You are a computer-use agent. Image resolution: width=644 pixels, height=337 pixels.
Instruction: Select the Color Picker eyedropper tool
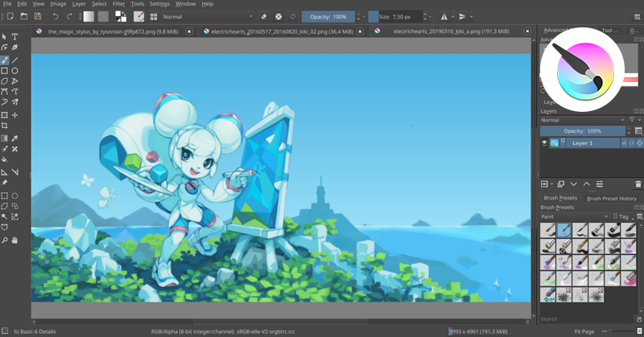[x=14, y=138]
